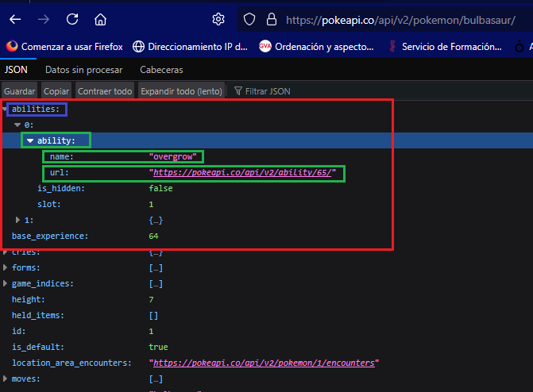The width and height of the screenshot is (533, 392).
Task: Expand the forms node arrow
Action: point(5,267)
